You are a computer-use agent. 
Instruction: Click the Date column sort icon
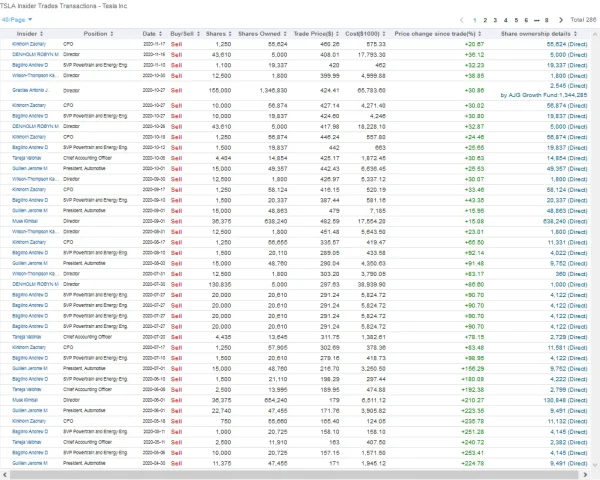(x=160, y=34)
